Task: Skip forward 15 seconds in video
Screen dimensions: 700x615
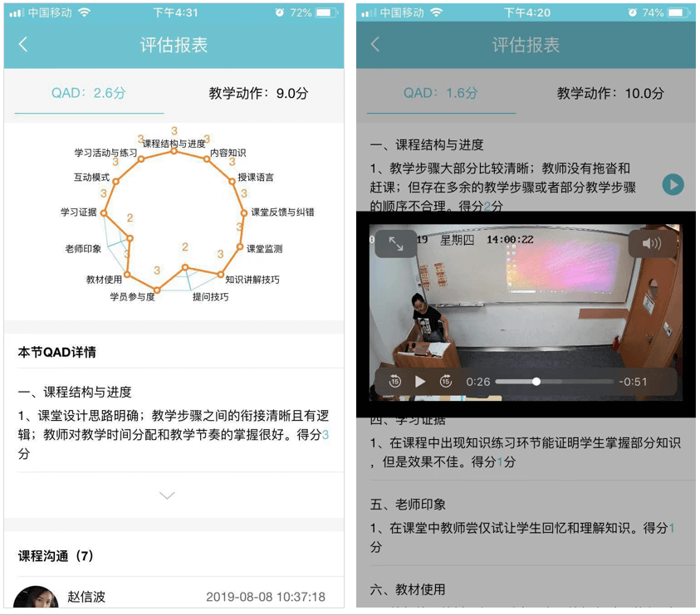Action: [446, 381]
